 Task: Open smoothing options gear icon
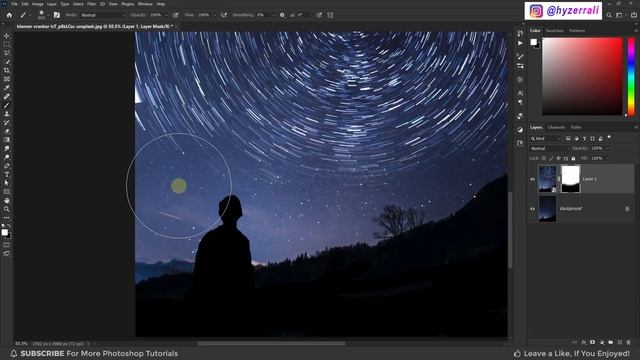click(x=282, y=15)
